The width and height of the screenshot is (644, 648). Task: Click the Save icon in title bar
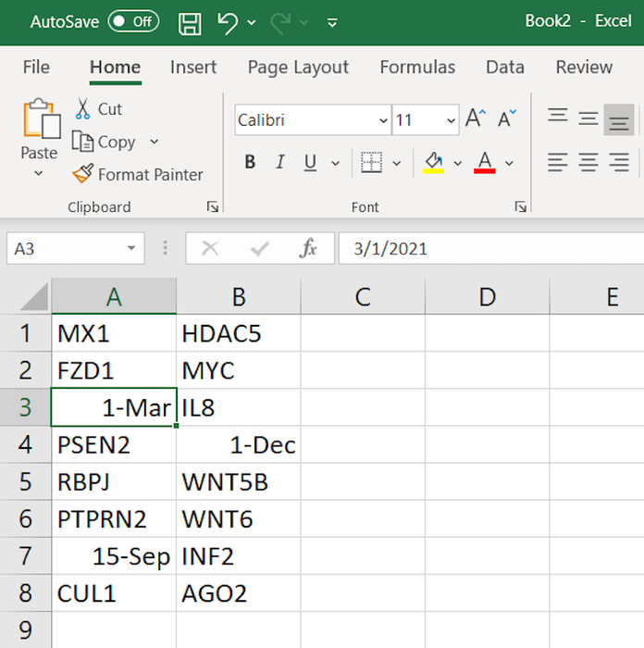[190, 22]
